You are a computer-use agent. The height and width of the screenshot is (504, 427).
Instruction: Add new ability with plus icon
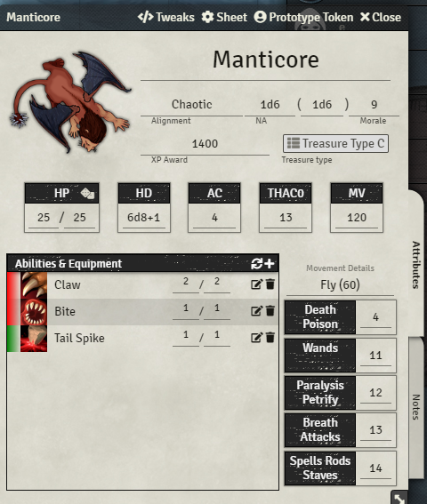269,264
